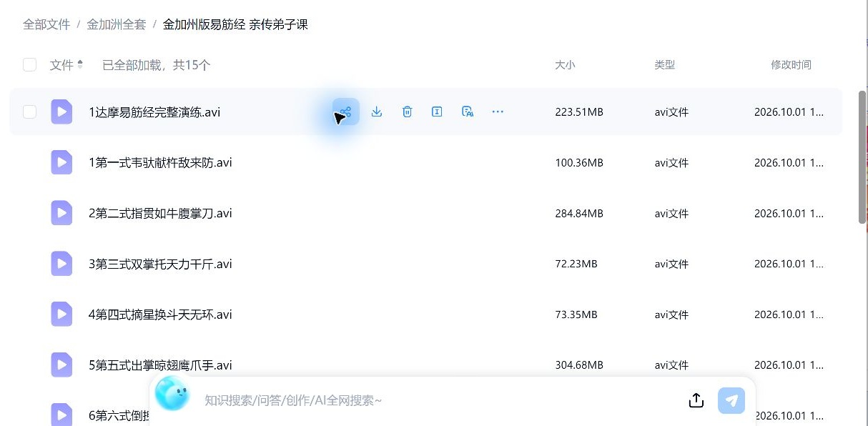Click the video icon of 5第五式出掌晾翅鹰爪手.avi
The image size is (868, 426).
tap(61, 365)
